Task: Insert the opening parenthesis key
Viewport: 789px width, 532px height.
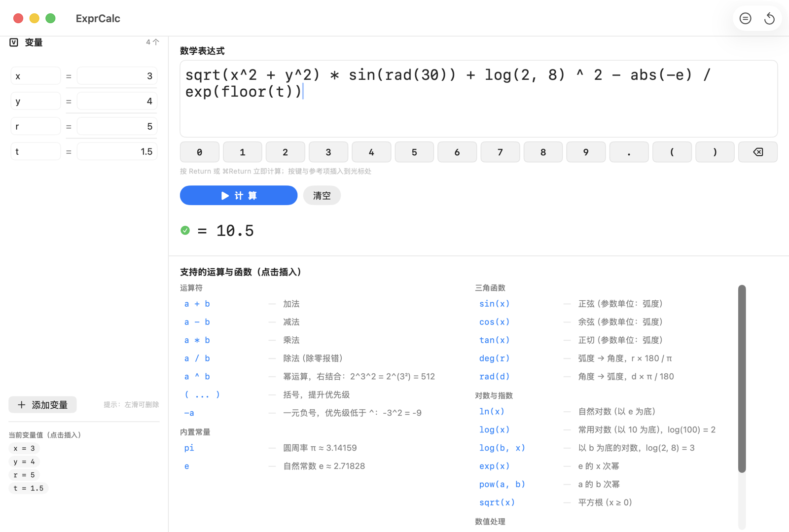Action: tap(672, 152)
